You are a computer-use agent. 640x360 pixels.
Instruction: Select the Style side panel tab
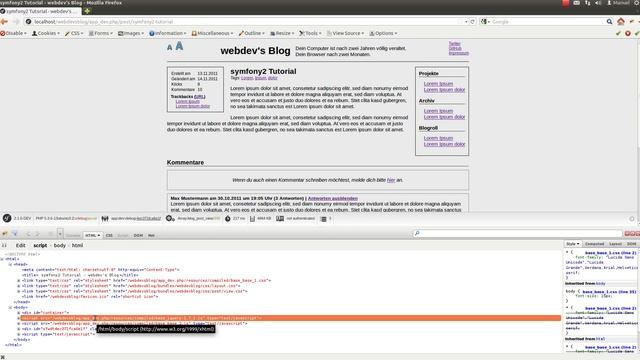[x=572, y=244]
